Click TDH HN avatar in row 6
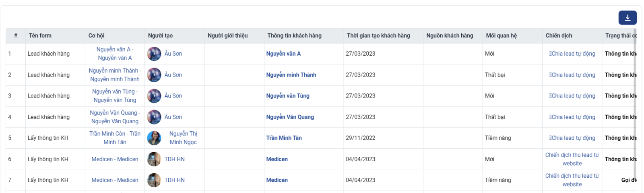Screen dimensions: 644x193 [x=154, y=159]
